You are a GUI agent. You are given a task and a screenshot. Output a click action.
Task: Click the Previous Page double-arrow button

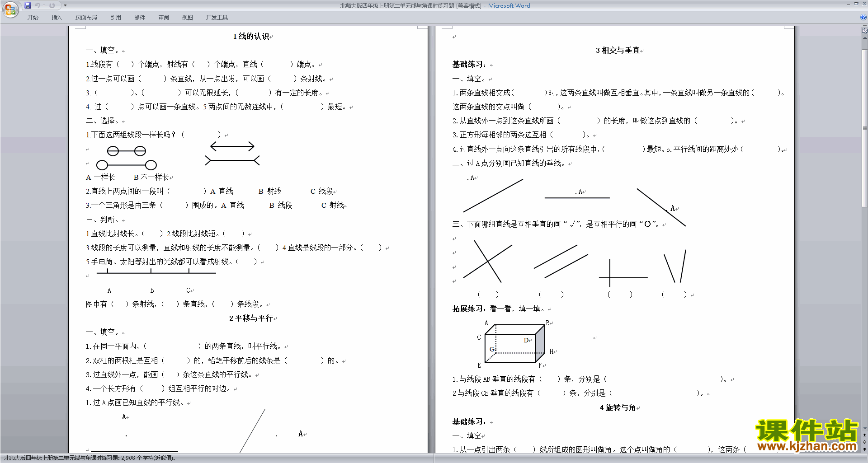pos(865,435)
